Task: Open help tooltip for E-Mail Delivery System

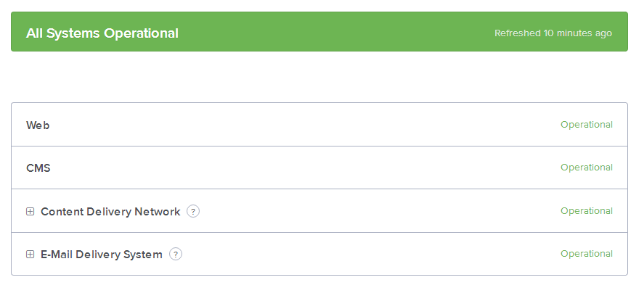Action: 176,255
